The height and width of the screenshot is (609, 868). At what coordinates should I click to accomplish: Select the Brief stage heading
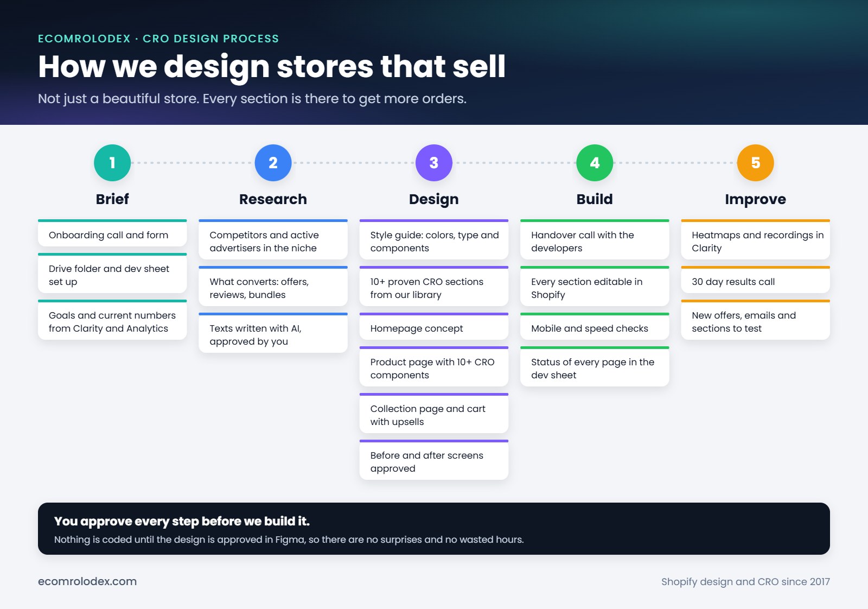(112, 199)
